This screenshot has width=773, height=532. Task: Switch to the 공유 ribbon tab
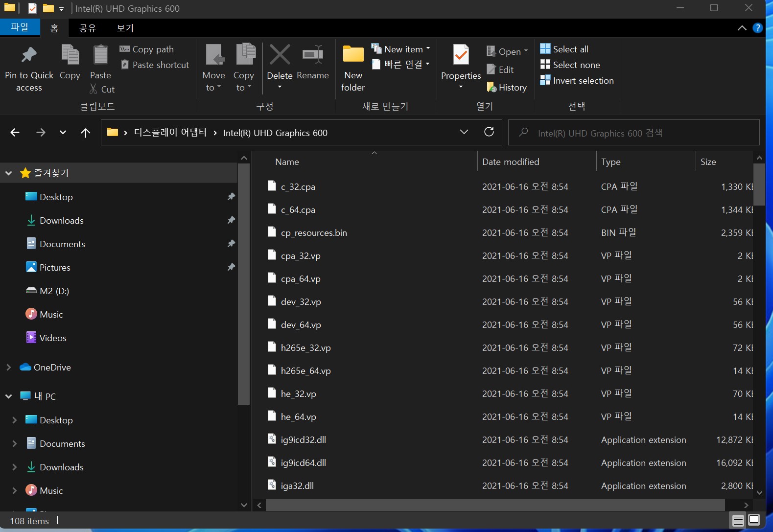pyautogui.click(x=88, y=28)
